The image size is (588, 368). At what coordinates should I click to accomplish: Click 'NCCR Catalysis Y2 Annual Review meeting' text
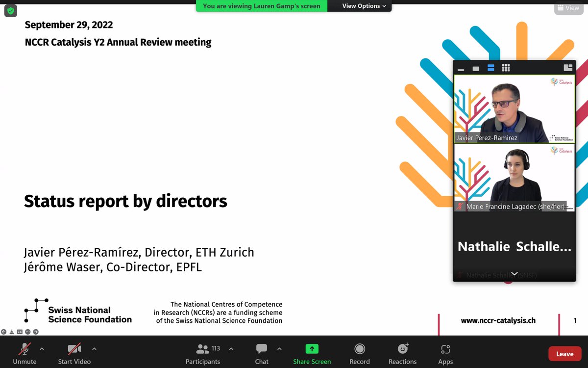click(118, 42)
